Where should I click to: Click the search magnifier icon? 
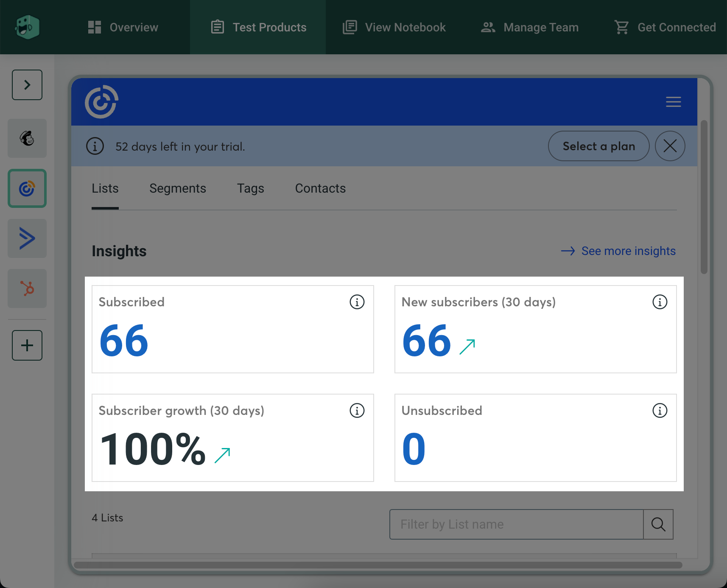pos(658,524)
